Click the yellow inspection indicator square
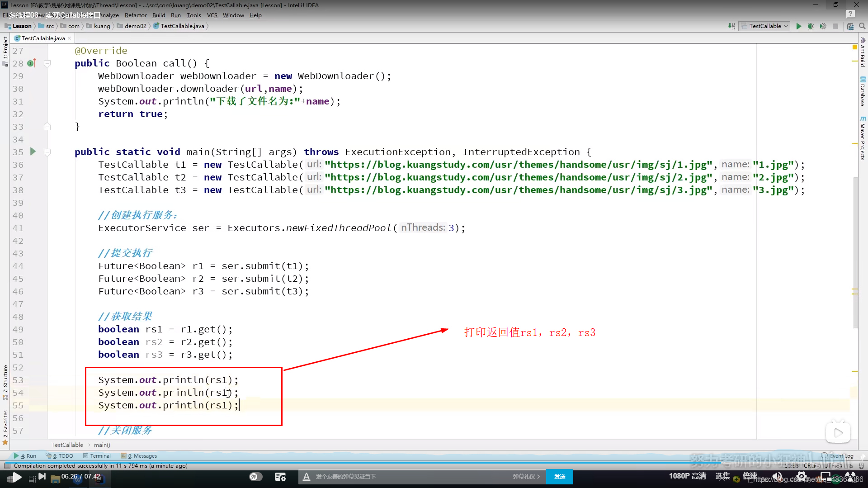This screenshot has height=488, width=868. coord(854,47)
